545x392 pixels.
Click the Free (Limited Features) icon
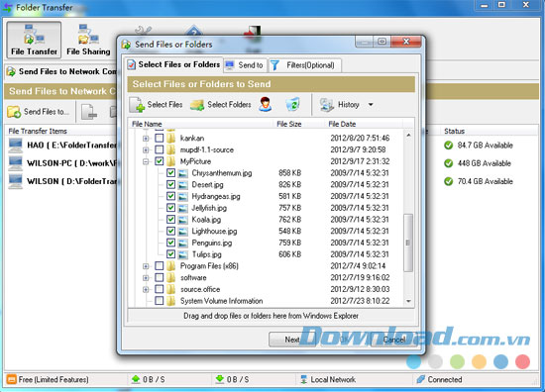(x=12, y=379)
